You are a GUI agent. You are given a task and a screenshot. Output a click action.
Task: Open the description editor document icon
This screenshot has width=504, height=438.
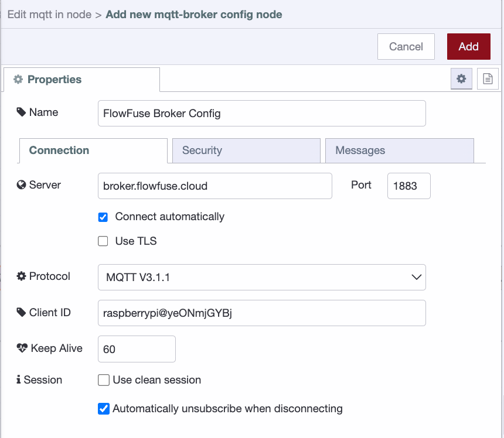coord(488,78)
